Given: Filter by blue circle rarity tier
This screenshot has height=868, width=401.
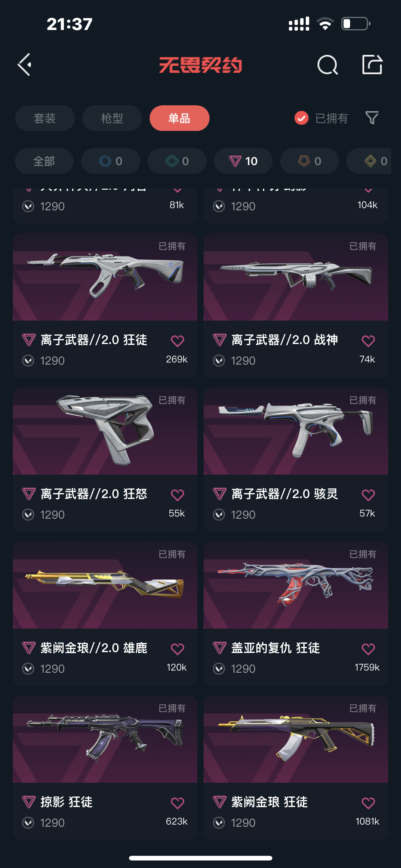Looking at the screenshot, I should pyautogui.click(x=111, y=161).
